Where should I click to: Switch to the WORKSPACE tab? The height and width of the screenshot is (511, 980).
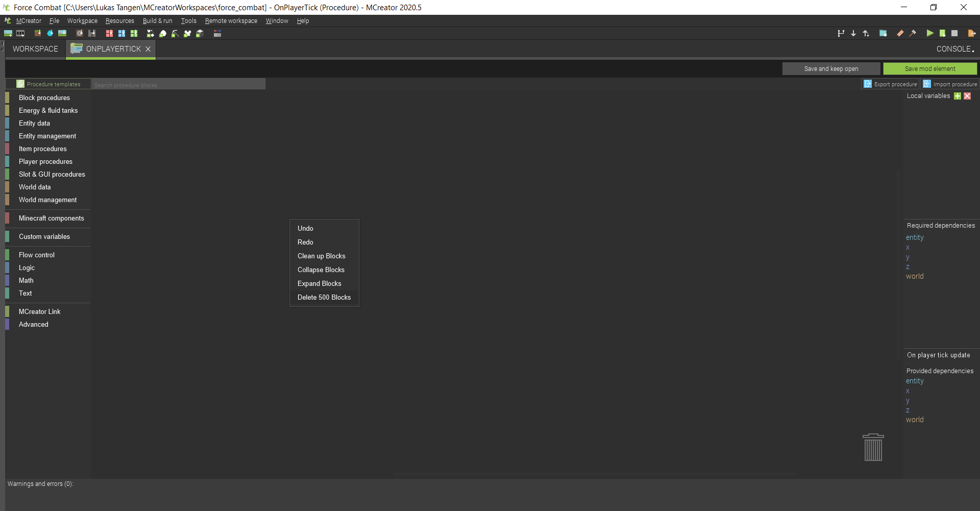(35, 48)
